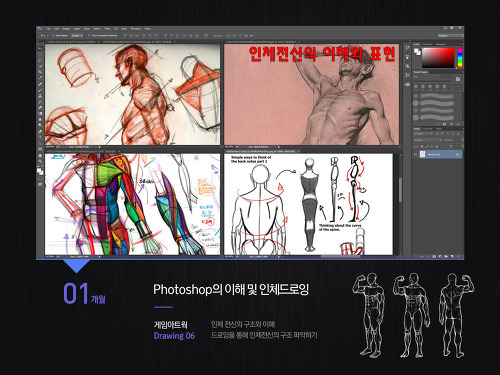Change screen mode at the toolbox bottom
This screenshot has height=375, width=500.
click(41, 184)
